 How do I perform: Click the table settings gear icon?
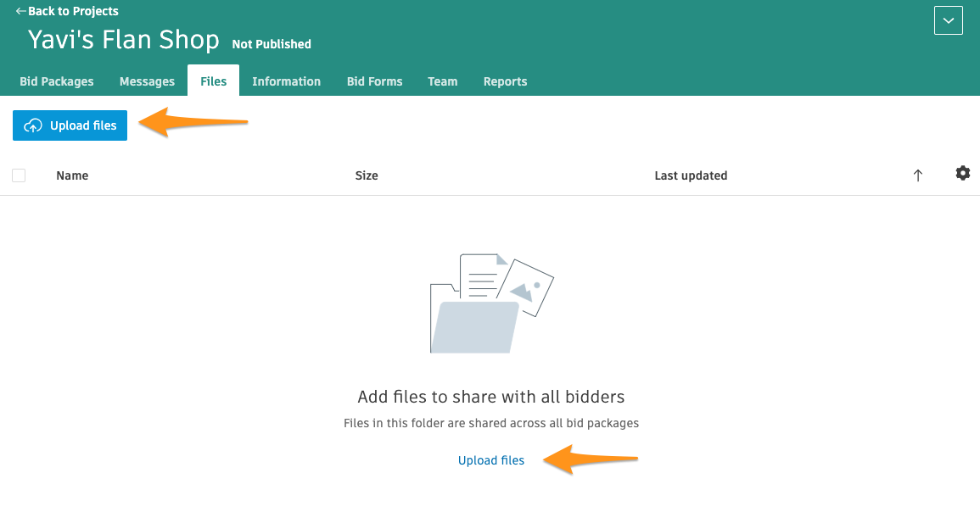coord(962,174)
